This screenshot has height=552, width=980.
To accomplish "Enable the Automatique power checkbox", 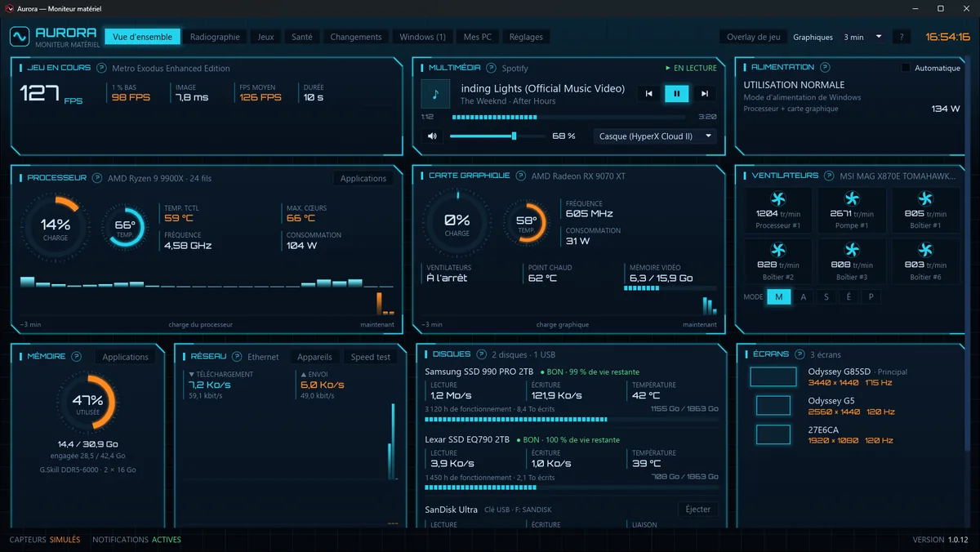I will point(906,68).
